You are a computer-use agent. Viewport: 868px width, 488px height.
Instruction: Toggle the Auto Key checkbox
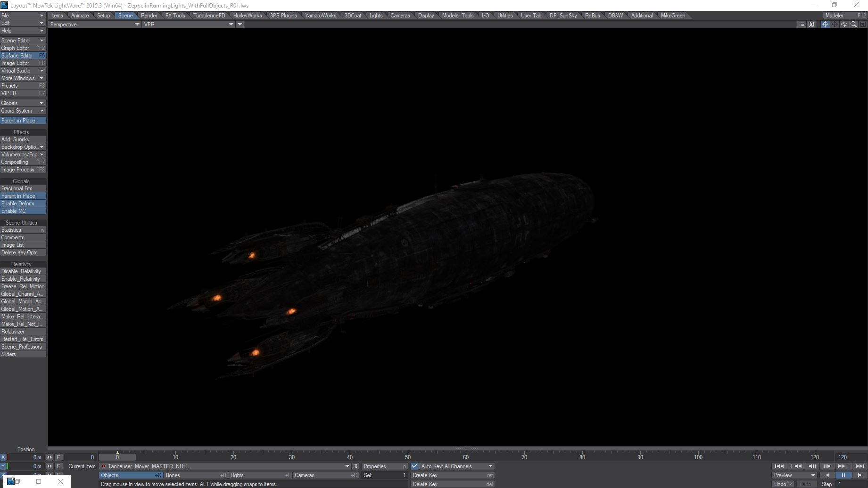tap(414, 466)
